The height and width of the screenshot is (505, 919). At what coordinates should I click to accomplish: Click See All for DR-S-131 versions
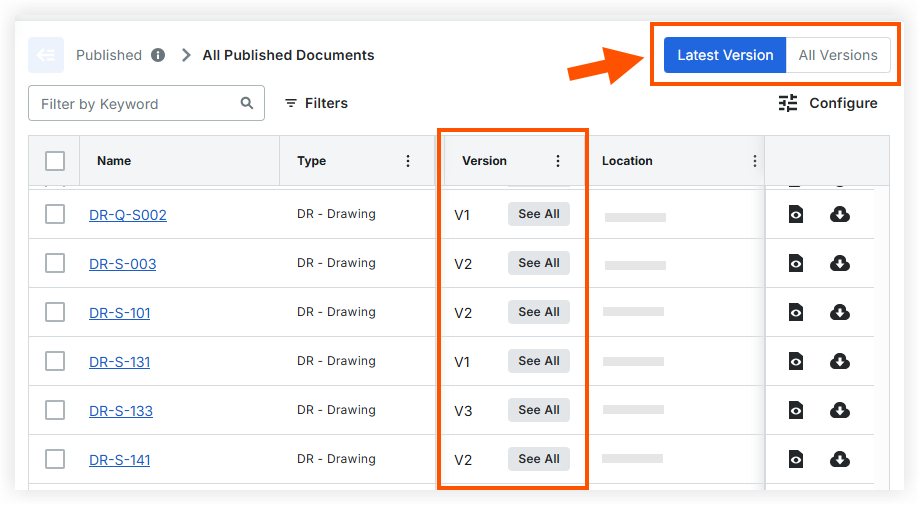pos(538,361)
